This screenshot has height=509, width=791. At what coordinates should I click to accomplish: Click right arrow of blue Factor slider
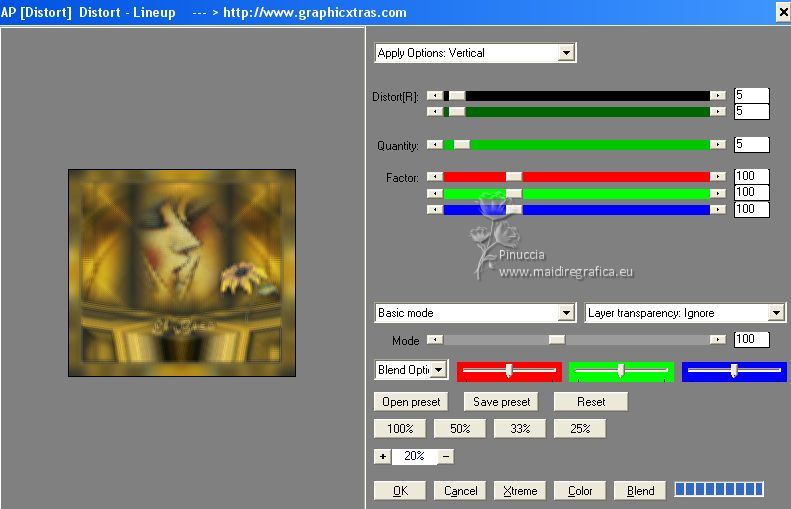point(717,209)
